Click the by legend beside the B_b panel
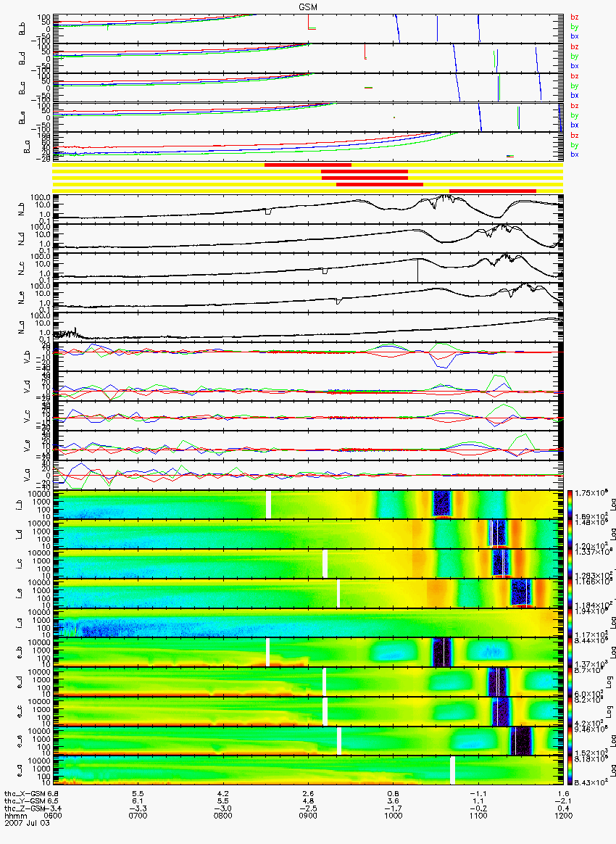Image resolution: width=616 pixels, height=844 pixels. pyautogui.click(x=575, y=27)
